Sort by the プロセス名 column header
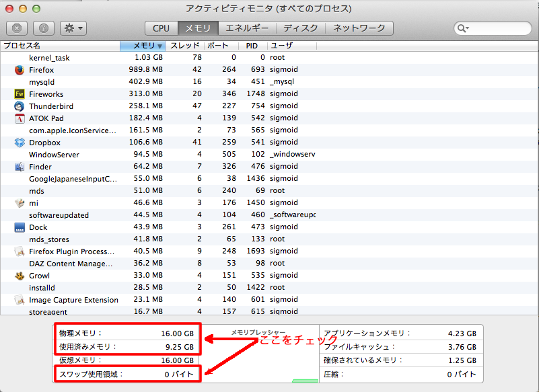This screenshot has height=392, width=539. pos(60,46)
